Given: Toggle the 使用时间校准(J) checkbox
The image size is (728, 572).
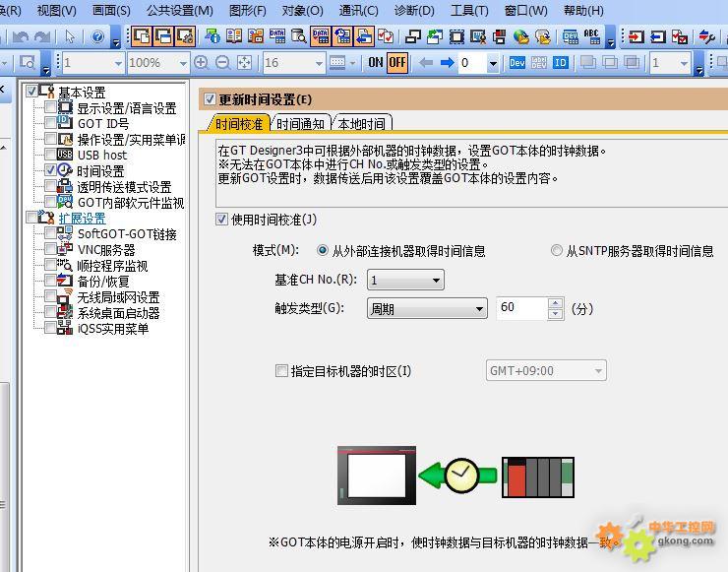Looking at the screenshot, I should 221,219.
